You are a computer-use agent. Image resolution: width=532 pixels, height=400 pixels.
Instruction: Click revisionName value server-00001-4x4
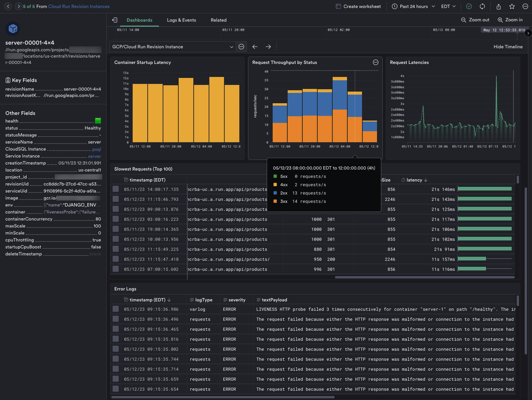coord(82,89)
